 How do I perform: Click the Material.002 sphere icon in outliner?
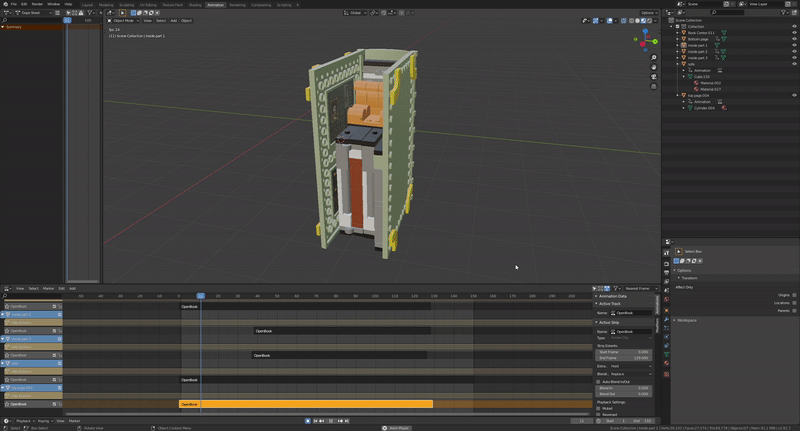[x=696, y=83]
